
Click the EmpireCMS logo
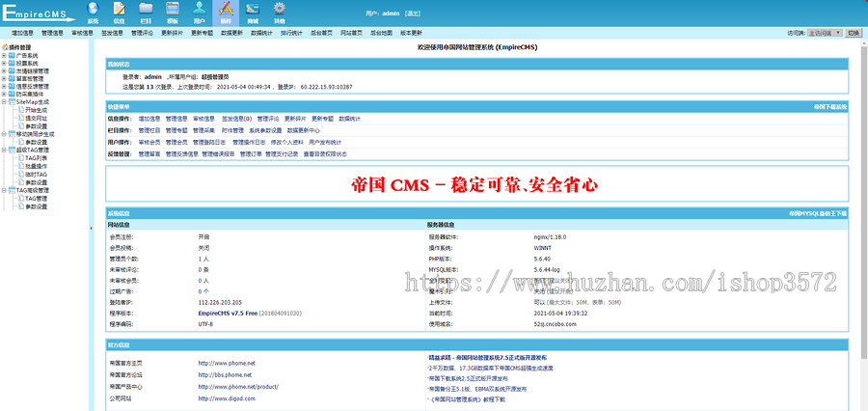pos(38,14)
